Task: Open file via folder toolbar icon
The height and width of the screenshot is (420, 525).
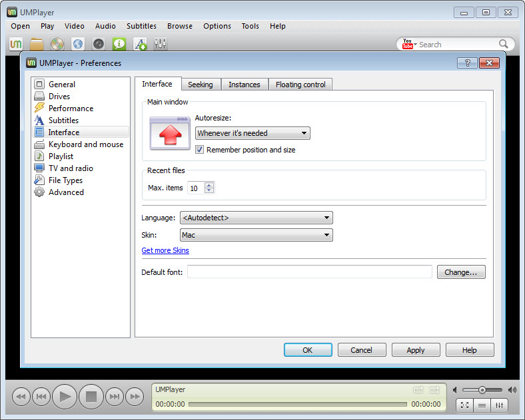Action: click(x=37, y=44)
